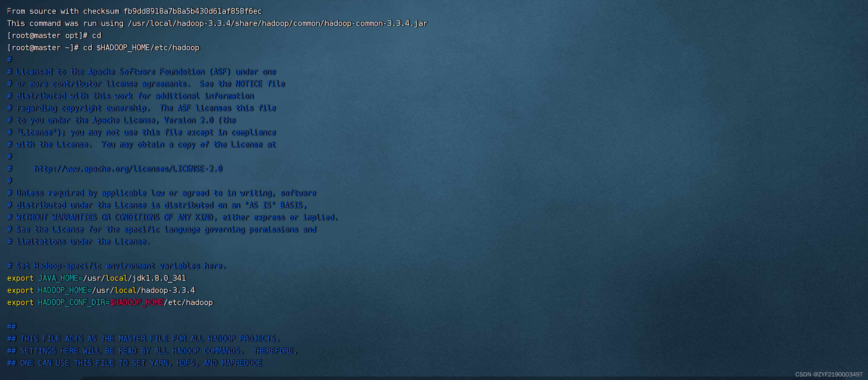Click the 'Licensed to the Apache Software Foundation' comment
The image size is (868, 380).
click(x=142, y=72)
